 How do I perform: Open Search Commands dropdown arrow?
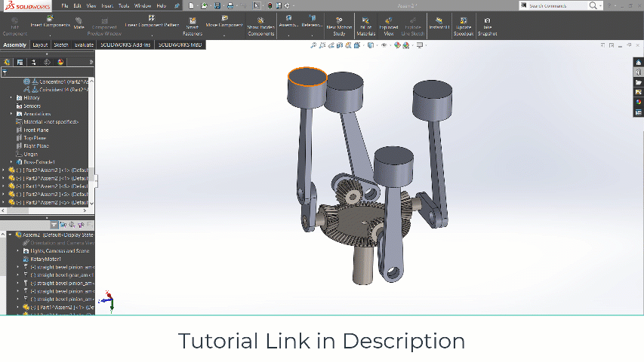click(x=600, y=6)
